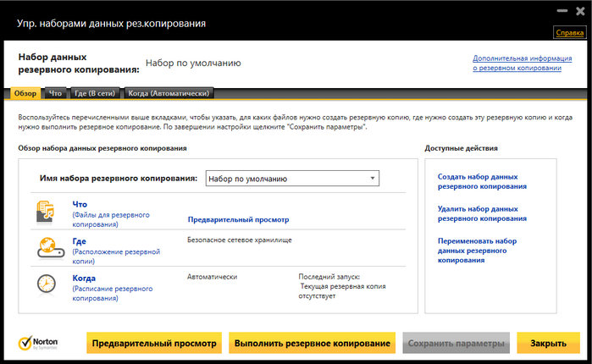
Task: Click the files and music 'Что' icon
Action: 45,212
